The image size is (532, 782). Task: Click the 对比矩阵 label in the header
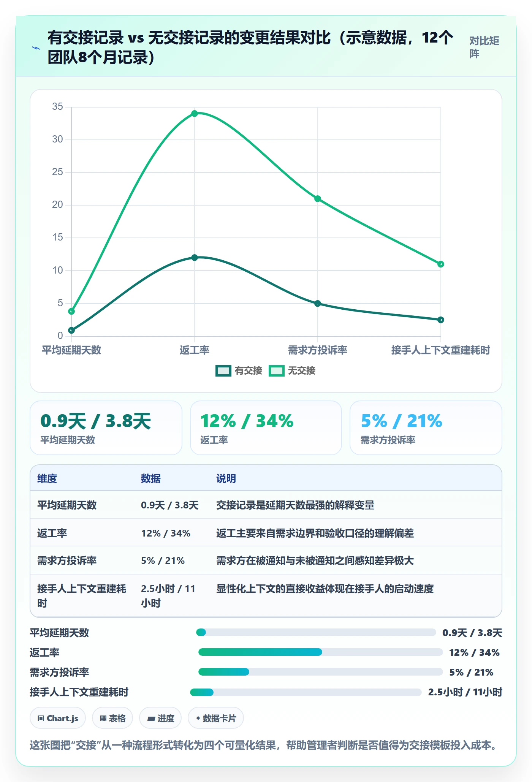tap(484, 47)
